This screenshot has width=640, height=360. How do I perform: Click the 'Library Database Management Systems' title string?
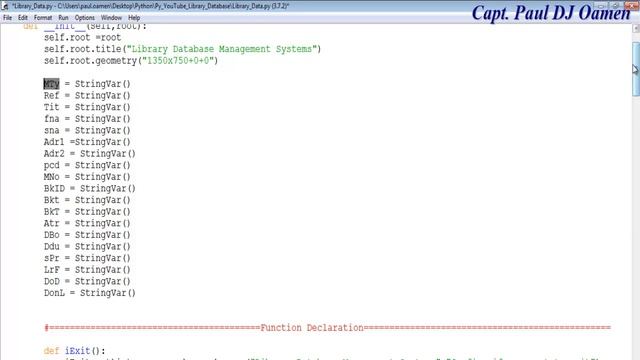pos(222,49)
